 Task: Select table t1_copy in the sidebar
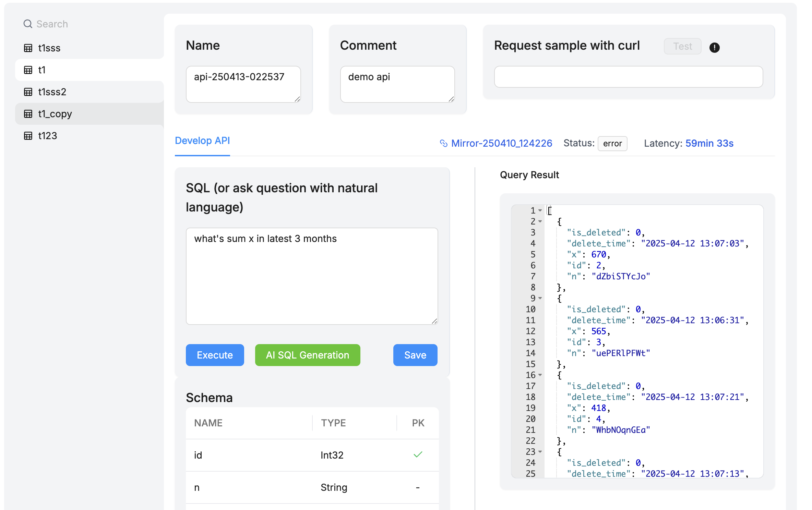tap(89, 114)
